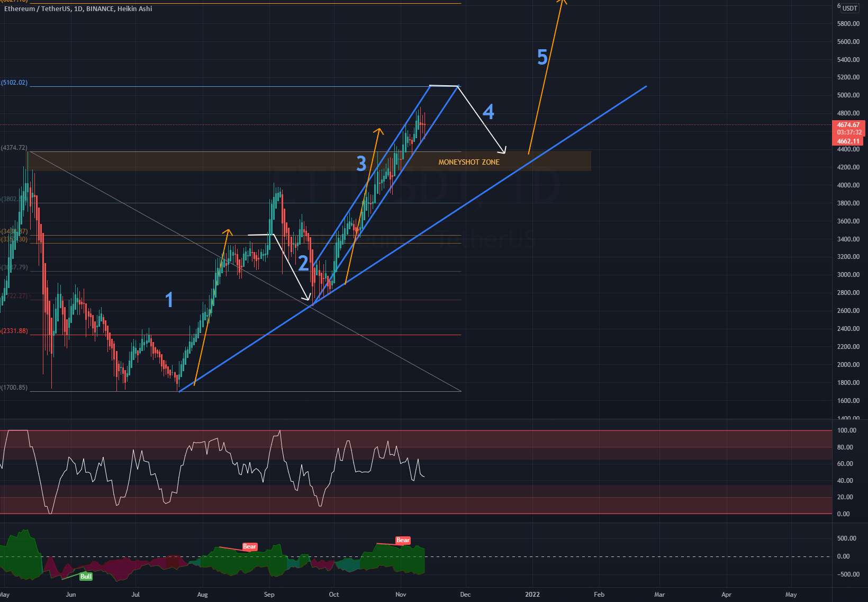Click the Bull divergence label near June
This screenshot has width=868, height=602.
(x=86, y=576)
